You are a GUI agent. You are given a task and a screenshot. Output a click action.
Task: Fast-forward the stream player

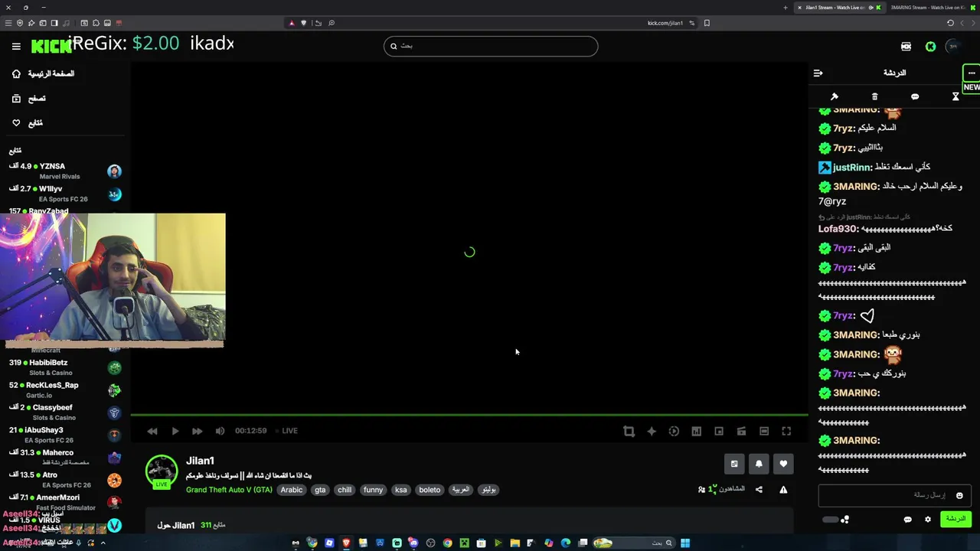198,431
